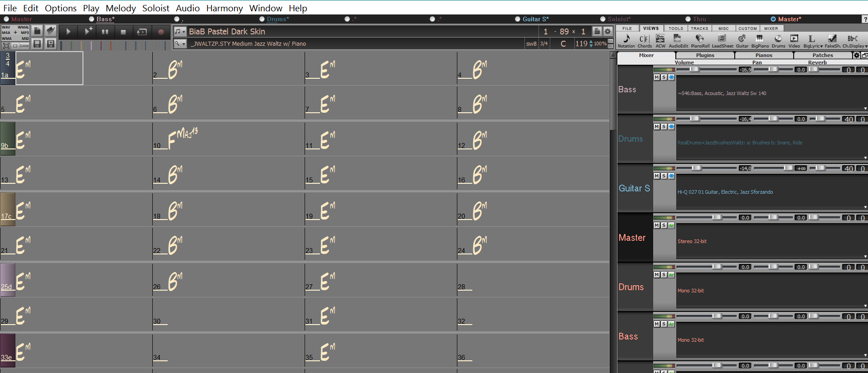Click the 3/4 time signature button

[544, 43]
